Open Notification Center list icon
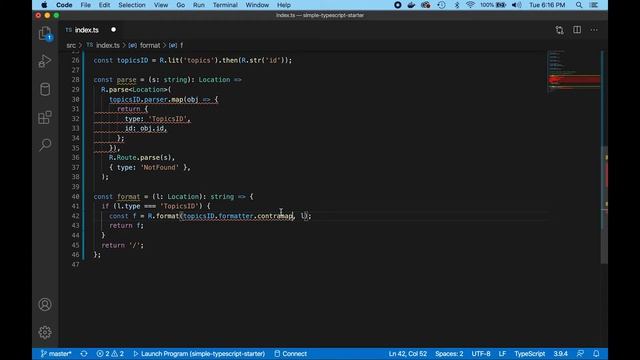The width and height of the screenshot is (640, 360). click(594, 5)
